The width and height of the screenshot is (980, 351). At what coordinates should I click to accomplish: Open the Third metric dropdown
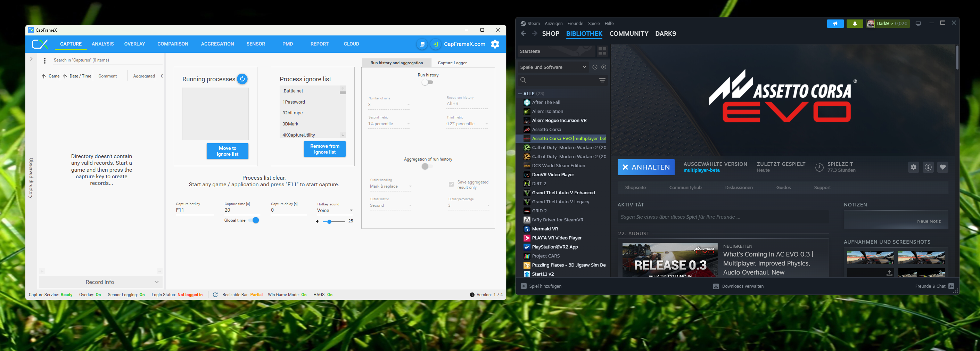coord(467,124)
